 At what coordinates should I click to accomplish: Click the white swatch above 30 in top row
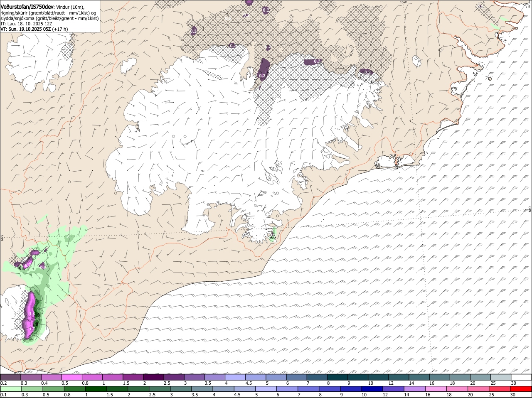coord(522,377)
